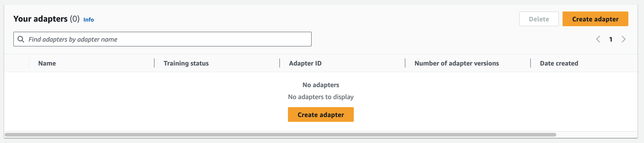This screenshot has height=143, width=644.
Task: Click the No adapters placeholder text
Action: pyautogui.click(x=321, y=85)
